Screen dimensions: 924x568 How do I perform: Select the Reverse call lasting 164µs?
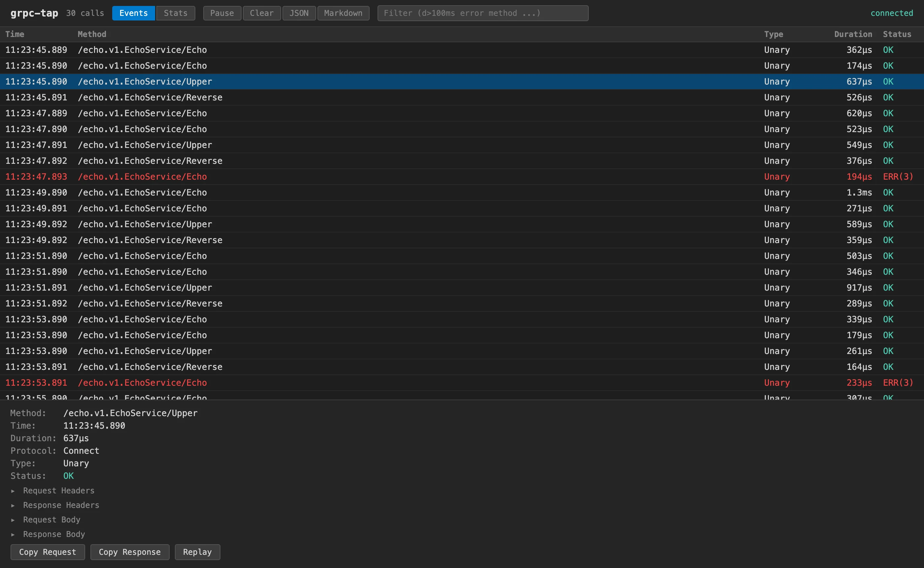pyautogui.click(x=462, y=367)
